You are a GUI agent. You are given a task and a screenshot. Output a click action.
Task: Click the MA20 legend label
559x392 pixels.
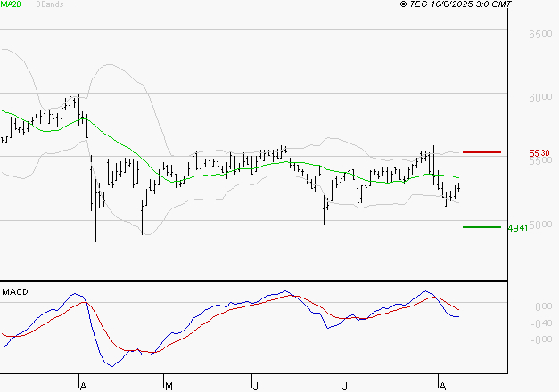pyautogui.click(x=11, y=4)
